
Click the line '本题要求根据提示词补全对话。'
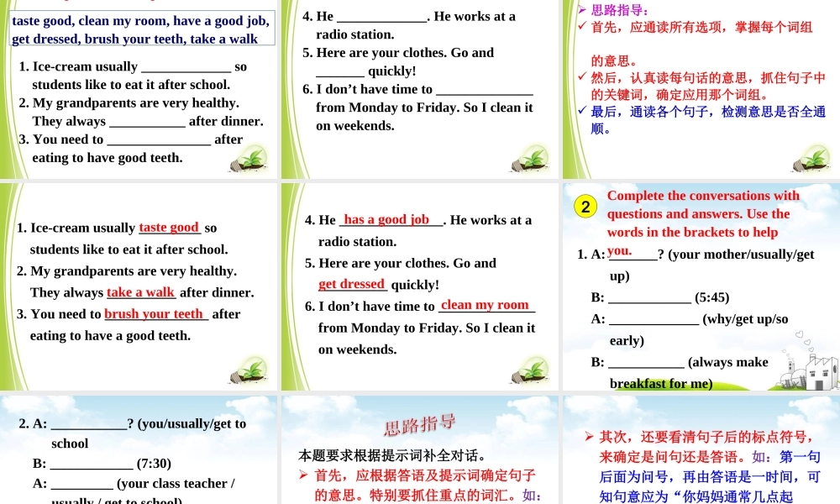pos(392,456)
